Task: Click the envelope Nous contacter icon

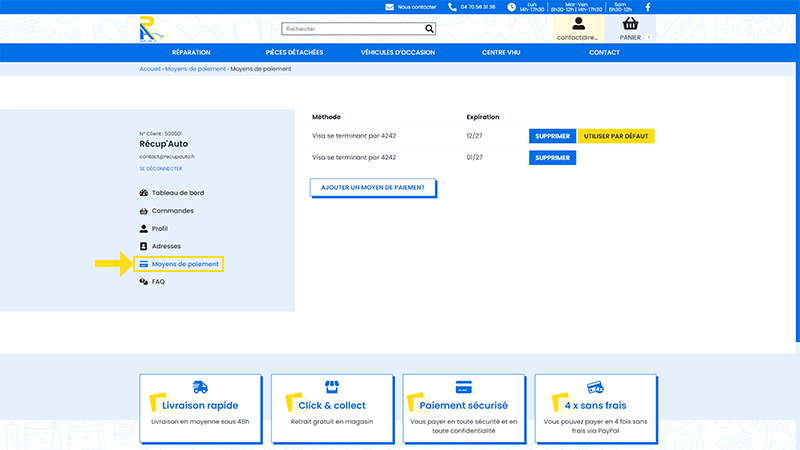Action: (x=389, y=7)
